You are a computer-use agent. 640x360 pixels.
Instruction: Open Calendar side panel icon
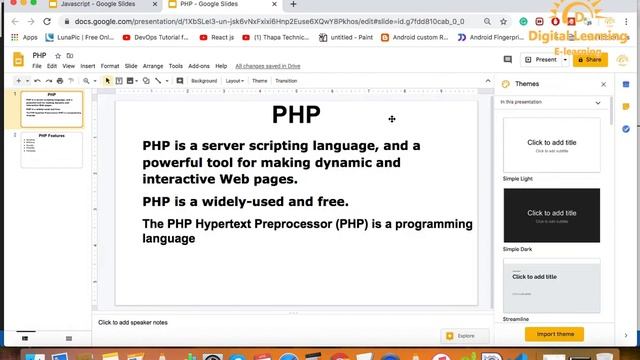[626, 84]
